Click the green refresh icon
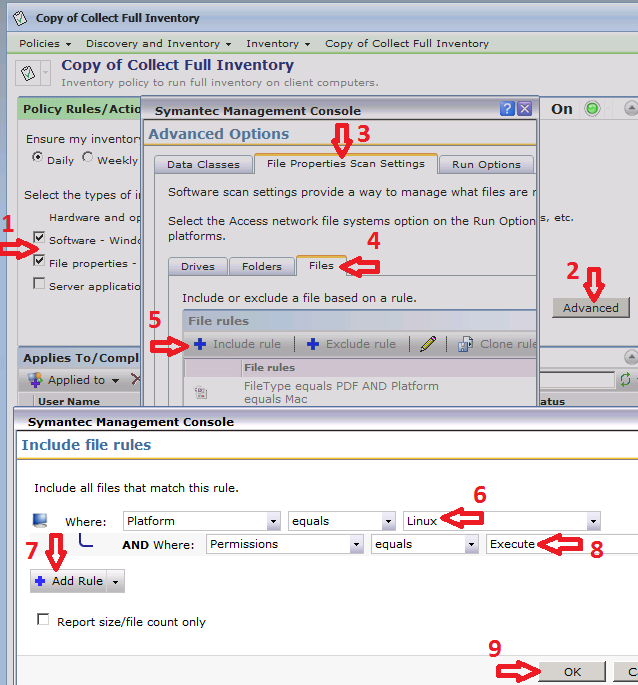This screenshot has width=638, height=685. [625, 379]
